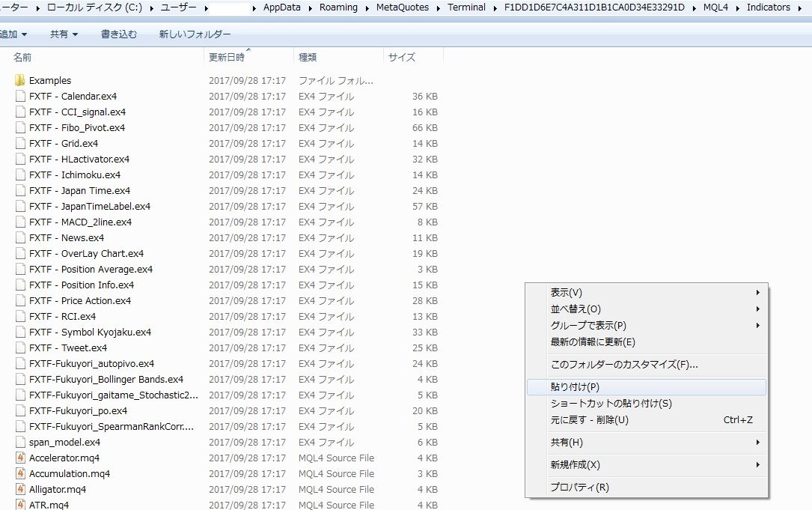
Task: Click the FXTF - Japan Time.ex4 file icon
Action: (x=20, y=190)
